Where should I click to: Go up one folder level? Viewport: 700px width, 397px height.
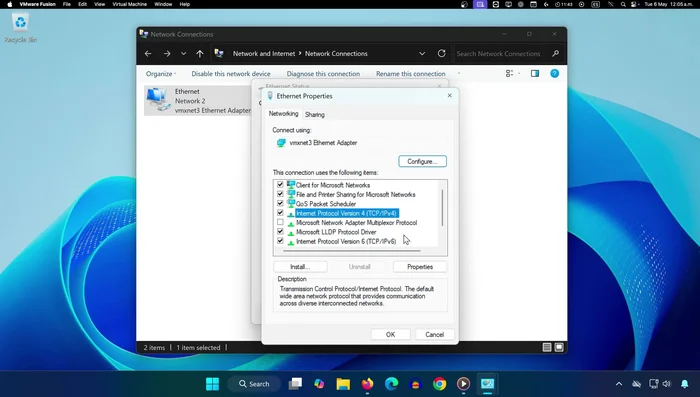(200, 54)
